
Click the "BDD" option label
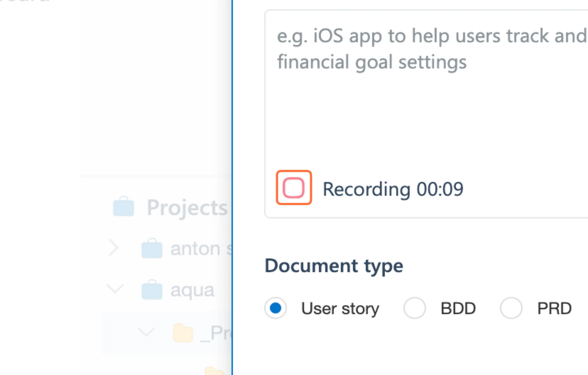pos(458,308)
